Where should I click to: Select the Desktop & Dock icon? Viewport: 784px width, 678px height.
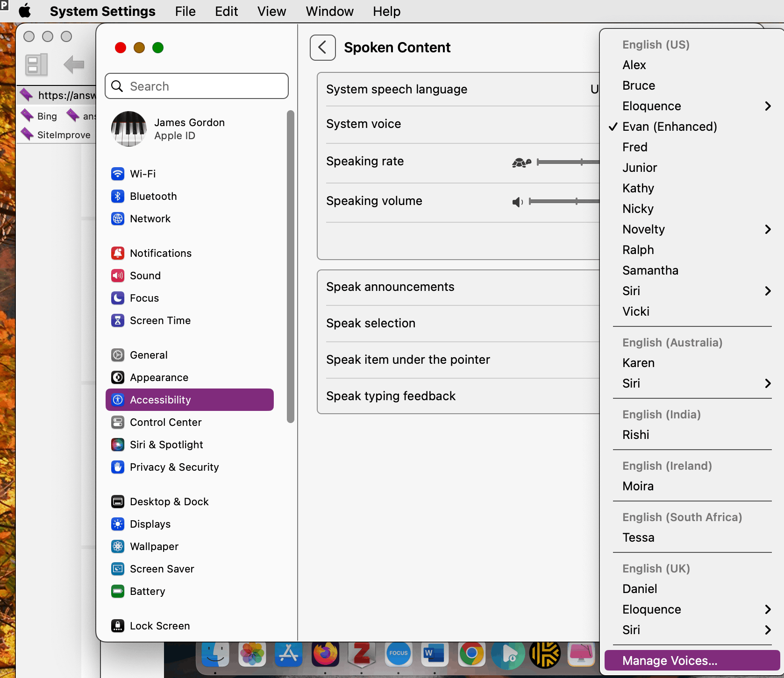[x=118, y=501]
